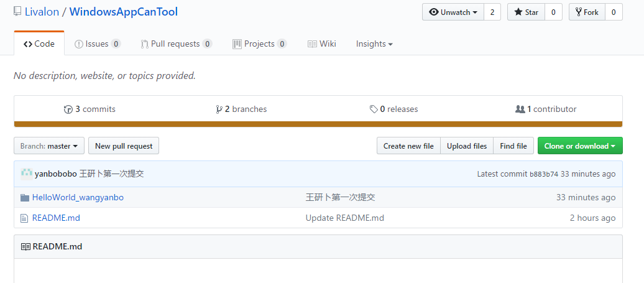Viewport: 644px width, 283px height.
Task: Click the 33 minutes ago text in folder row
Action: [586, 198]
